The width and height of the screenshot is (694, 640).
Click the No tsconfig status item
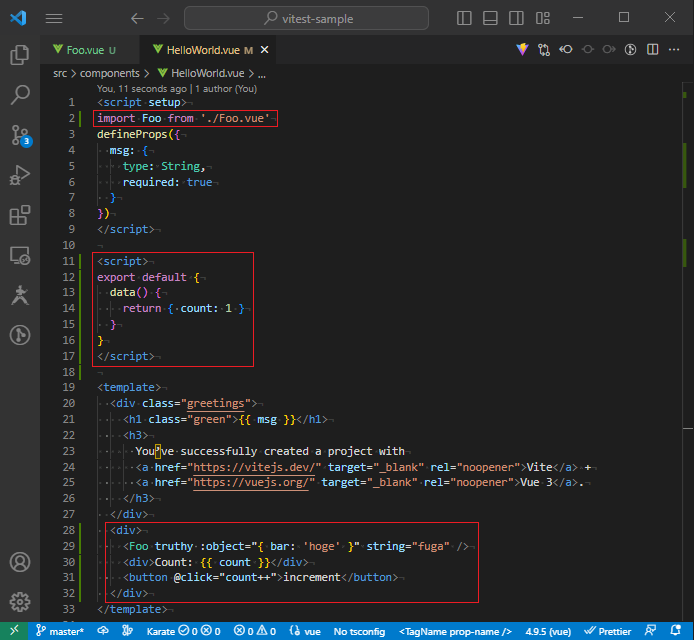click(359, 631)
